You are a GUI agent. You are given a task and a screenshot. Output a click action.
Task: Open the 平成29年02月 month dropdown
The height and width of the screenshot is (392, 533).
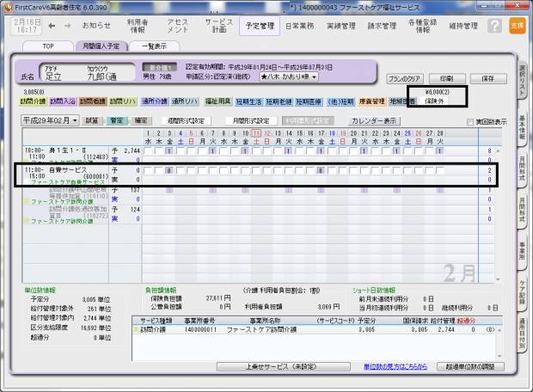point(50,121)
